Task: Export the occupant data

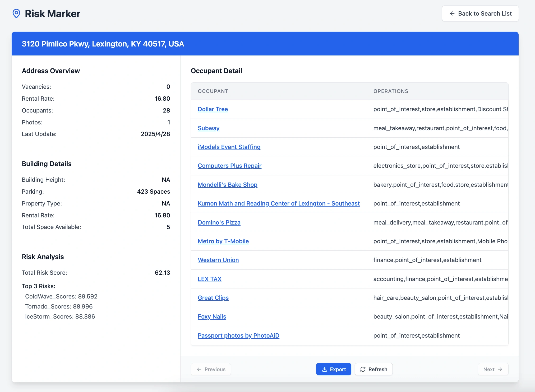Action: coord(334,369)
